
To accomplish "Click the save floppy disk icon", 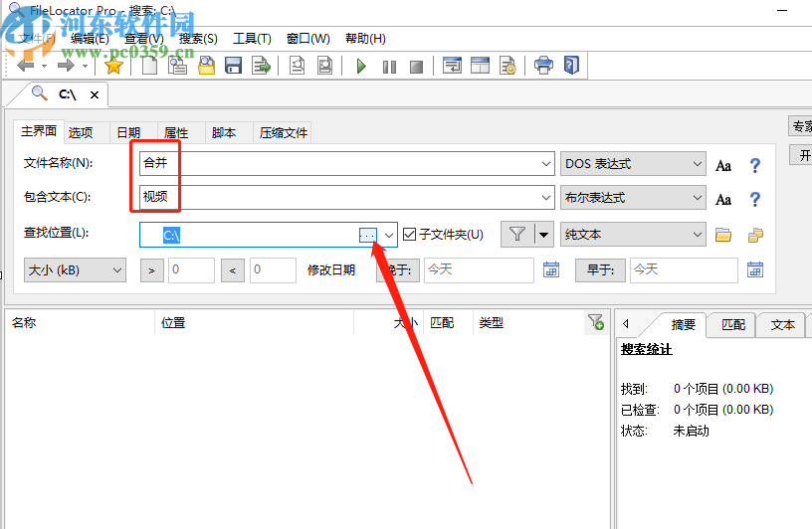I will point(234,66).
